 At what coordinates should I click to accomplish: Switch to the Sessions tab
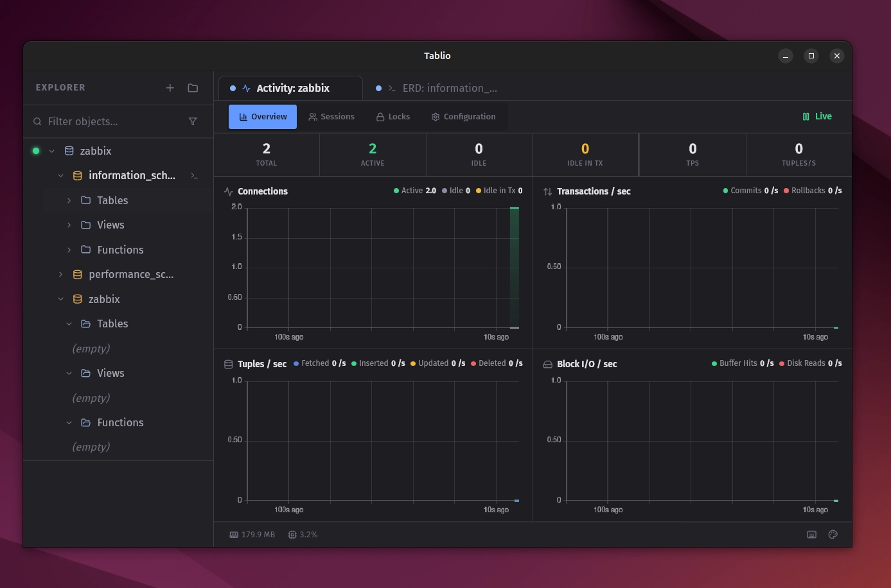(331, 117)
